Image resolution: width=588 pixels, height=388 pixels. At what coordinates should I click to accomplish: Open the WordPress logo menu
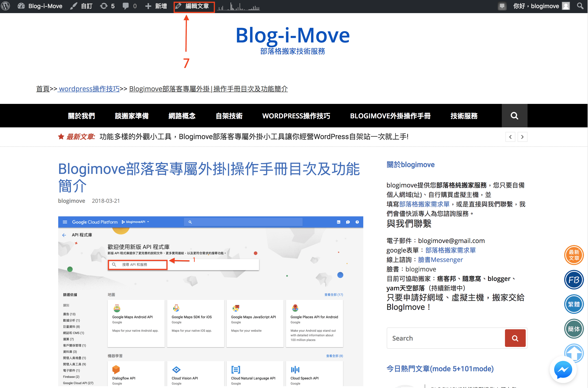(x=6, y=6)
